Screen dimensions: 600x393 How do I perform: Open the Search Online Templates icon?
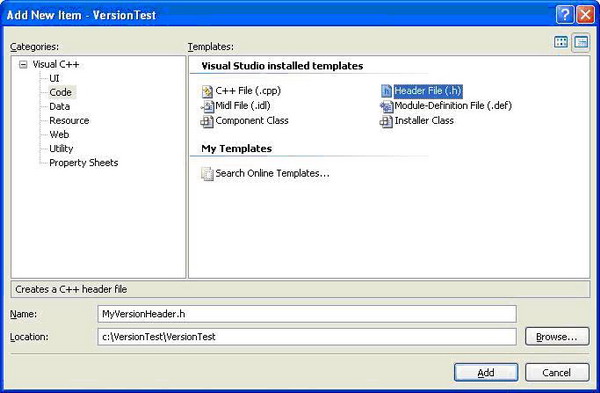(x=207, y=174)
